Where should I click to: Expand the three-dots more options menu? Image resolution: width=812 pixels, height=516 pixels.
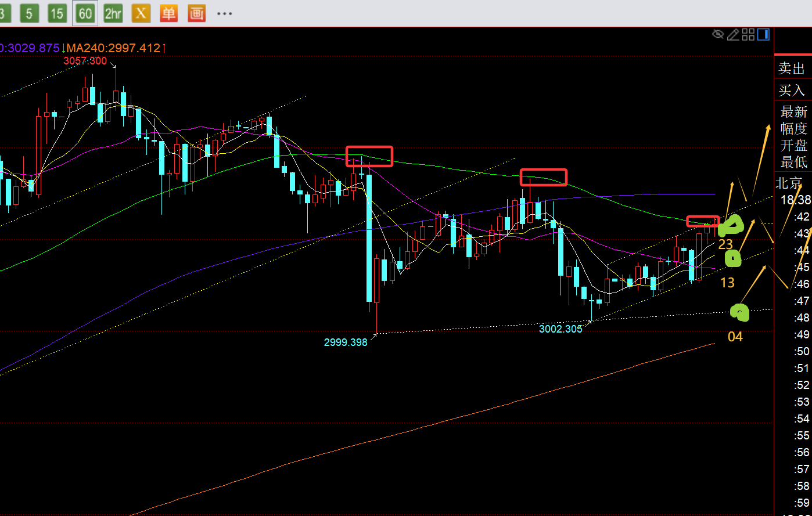point(224,13)
